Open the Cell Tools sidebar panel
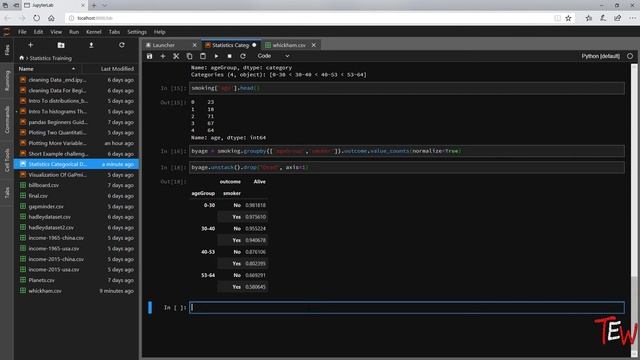Image resolution: width=640 pixels, height=360 pixels. coord(7,160)
